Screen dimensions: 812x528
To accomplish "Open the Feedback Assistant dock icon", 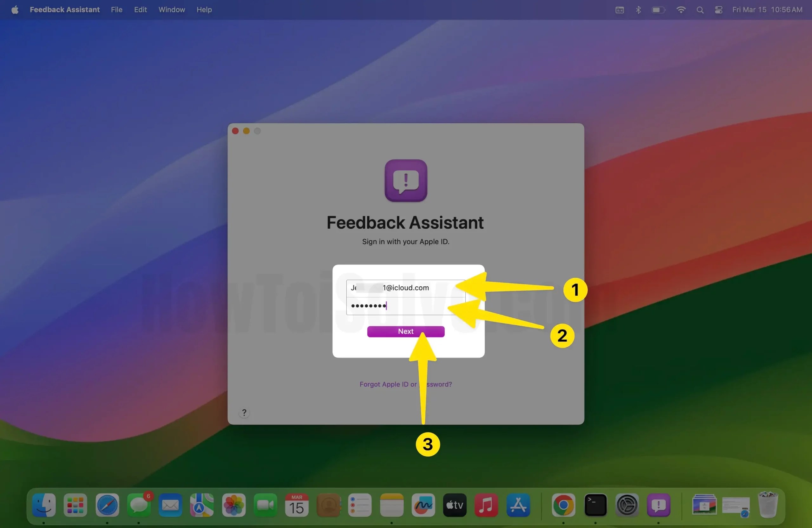I will [x=659, y=506].
